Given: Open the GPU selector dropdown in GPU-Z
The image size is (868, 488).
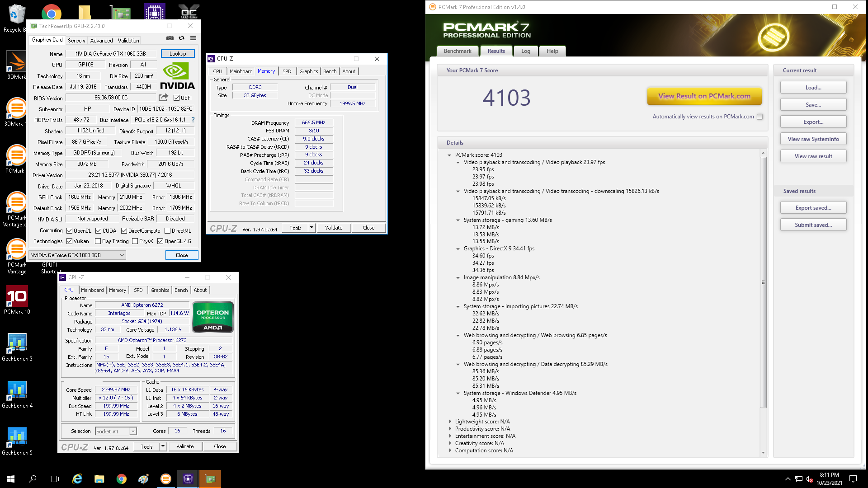Looking at the screenshot, I should tap(77, 255).
